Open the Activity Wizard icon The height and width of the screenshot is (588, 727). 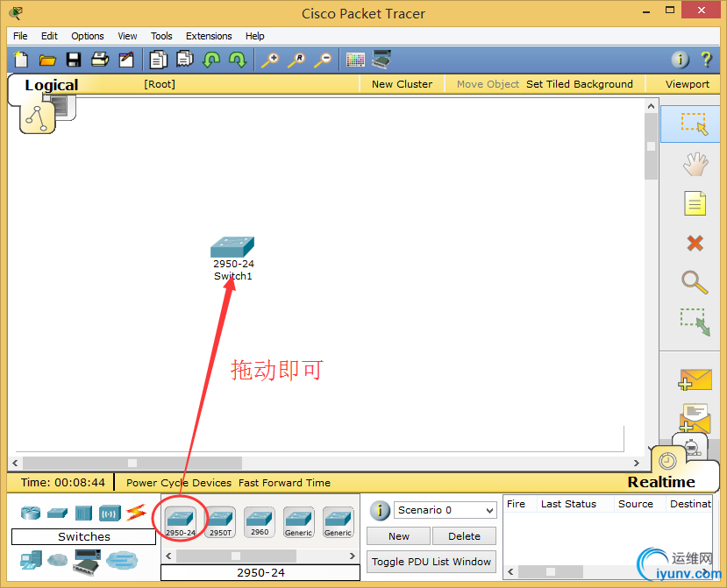pos(126,60)
